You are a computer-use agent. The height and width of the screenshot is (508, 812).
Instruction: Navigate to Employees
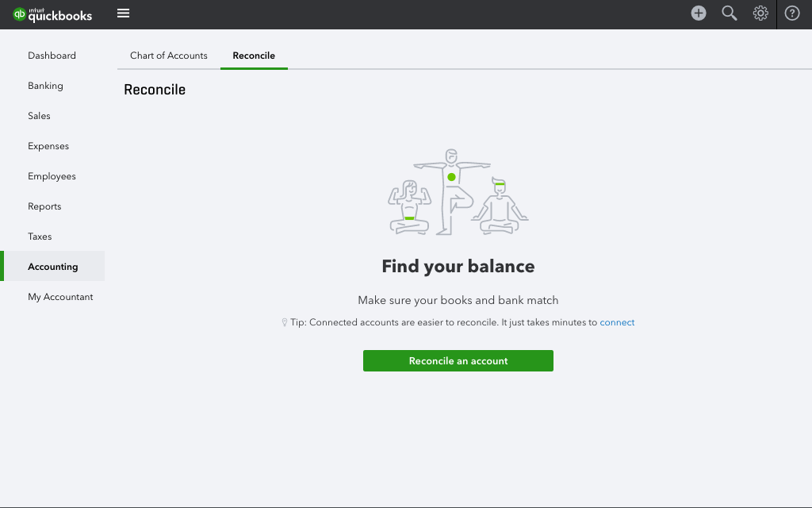click(52, 176)
